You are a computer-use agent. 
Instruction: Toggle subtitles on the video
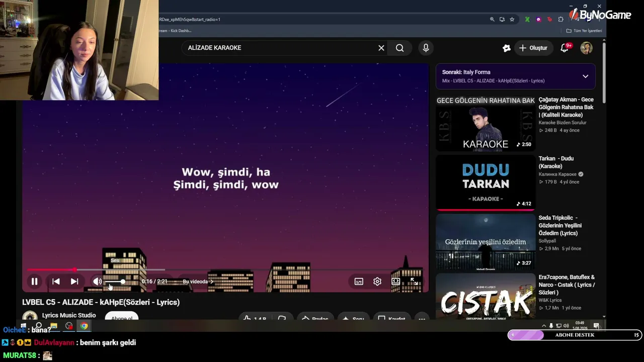(359, 282)
